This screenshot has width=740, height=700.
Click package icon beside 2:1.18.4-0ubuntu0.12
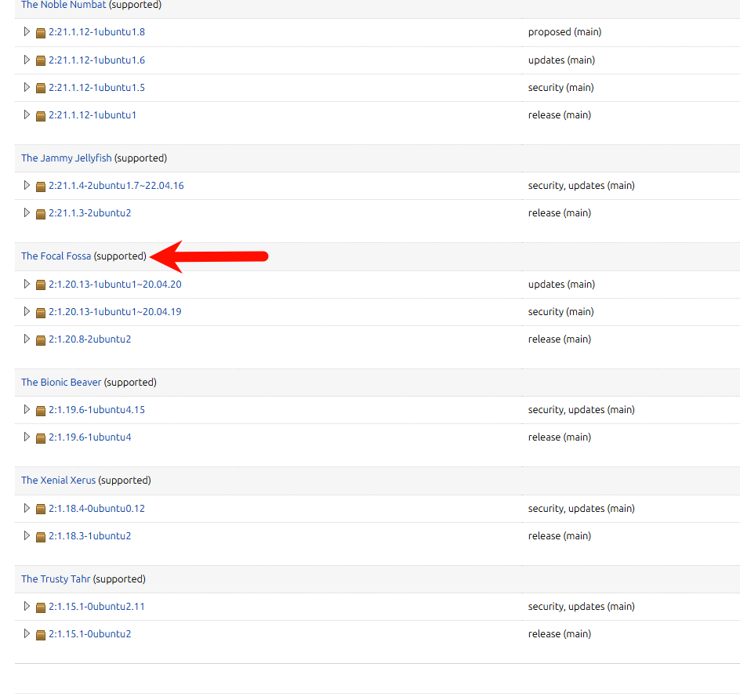[41, 509]
